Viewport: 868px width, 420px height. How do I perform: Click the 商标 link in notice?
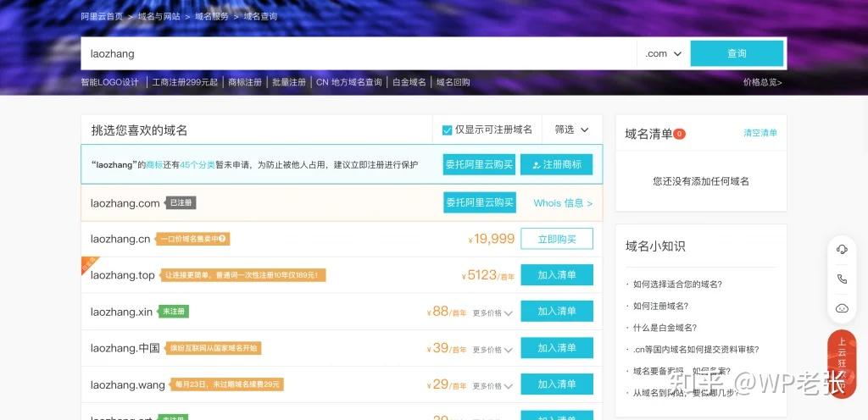tap(154, 164)
